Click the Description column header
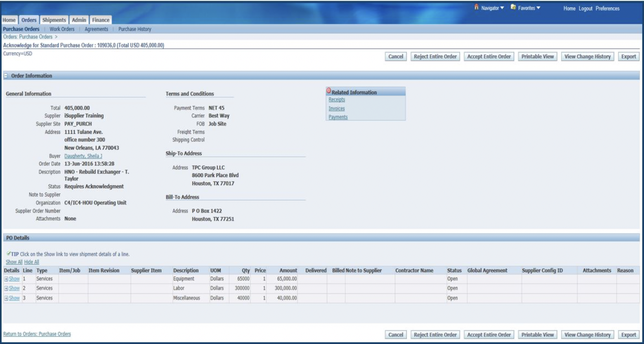 pos(186,271)
